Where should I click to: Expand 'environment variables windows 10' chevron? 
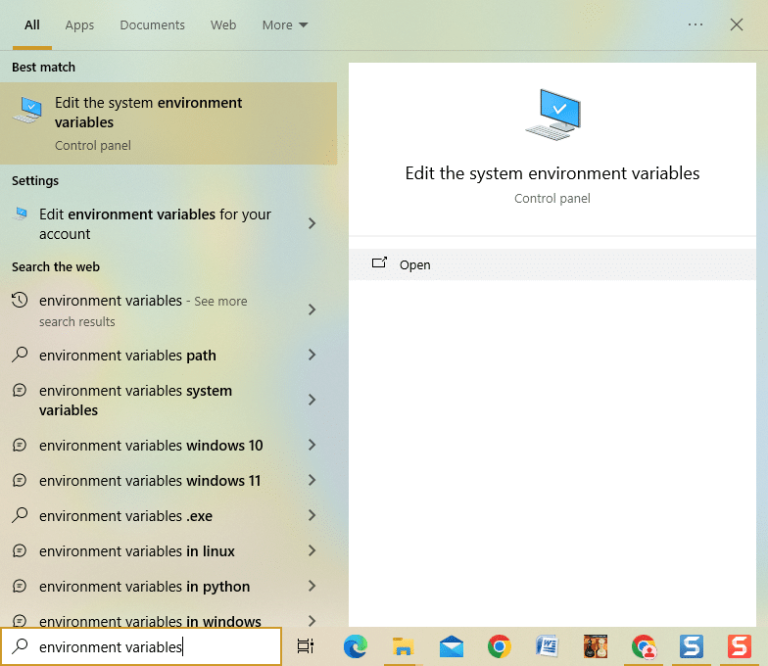click(312, 445)
